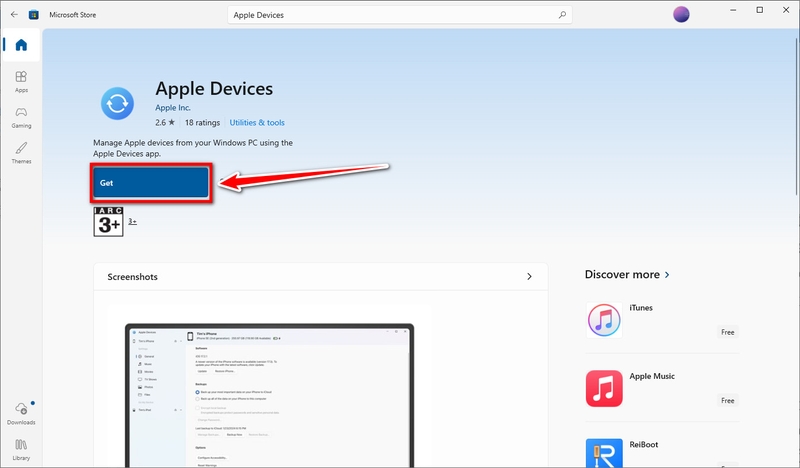Click the Get button to install
The image size is (800, 468).
coord(151,183)
